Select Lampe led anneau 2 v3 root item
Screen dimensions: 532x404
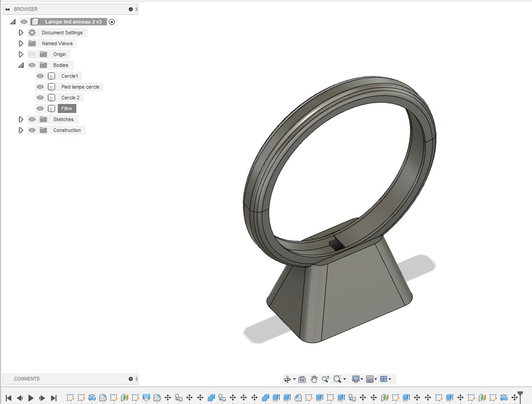(73, 22)
